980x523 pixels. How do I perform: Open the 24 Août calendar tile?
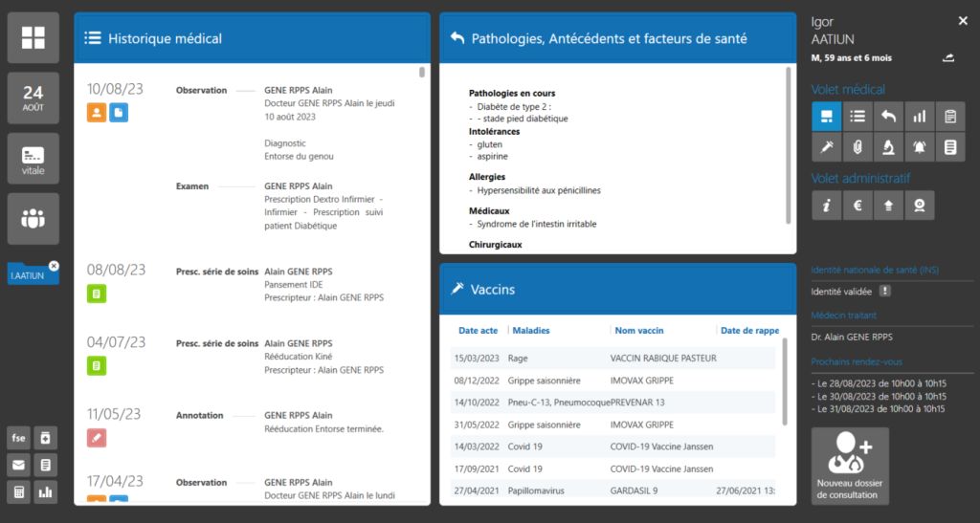coord(33,98)
